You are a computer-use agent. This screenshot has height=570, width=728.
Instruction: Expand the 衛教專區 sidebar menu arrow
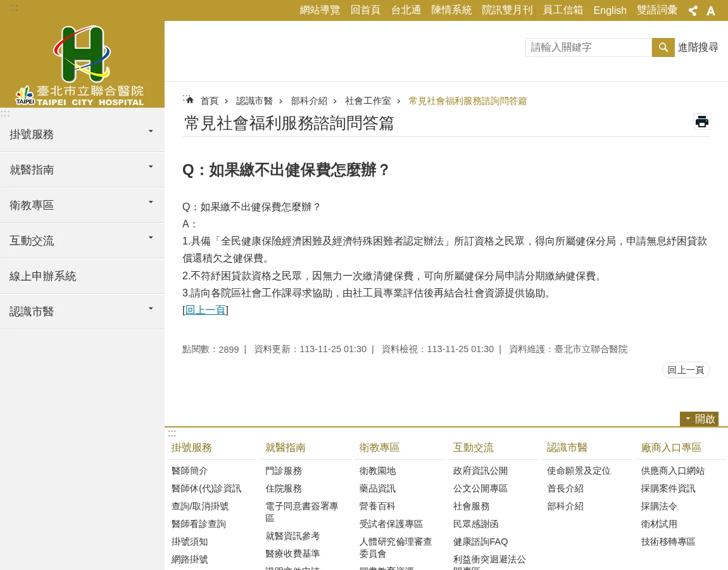151,202
